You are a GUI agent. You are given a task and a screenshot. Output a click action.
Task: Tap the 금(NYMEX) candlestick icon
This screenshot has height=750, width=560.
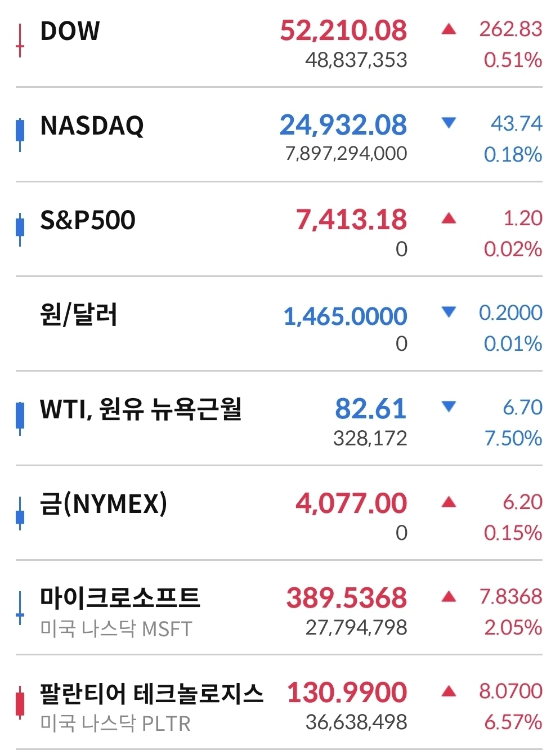pos(20,514)
